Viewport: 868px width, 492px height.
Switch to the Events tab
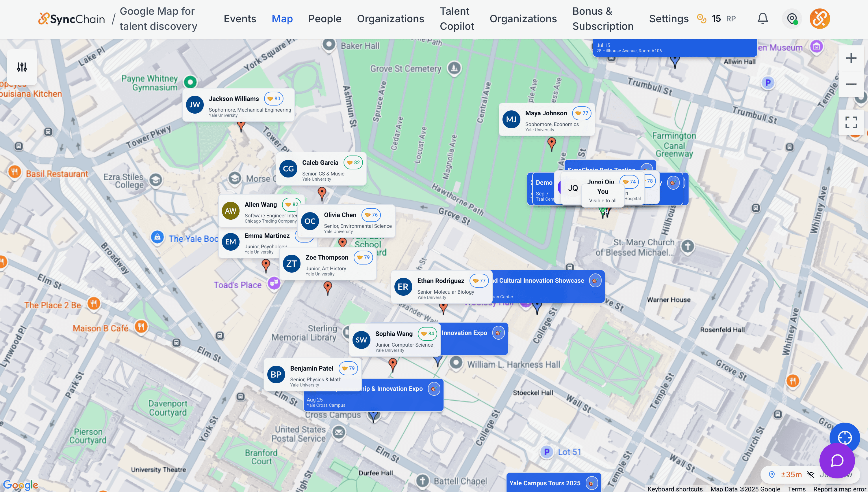(240, 19)
